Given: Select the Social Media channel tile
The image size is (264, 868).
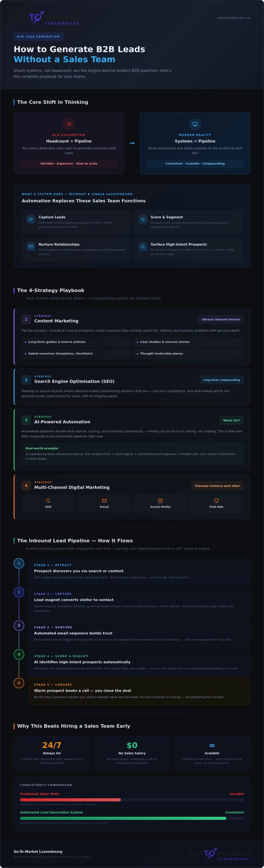Looking at the screenshot, I should coord(160,504).
